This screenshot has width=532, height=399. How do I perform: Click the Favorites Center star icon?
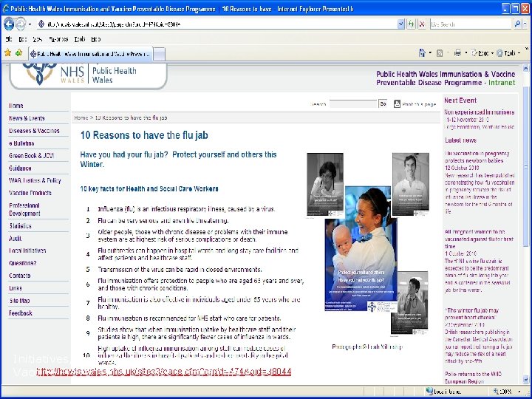pyautogui.click(x=8, y=53)
